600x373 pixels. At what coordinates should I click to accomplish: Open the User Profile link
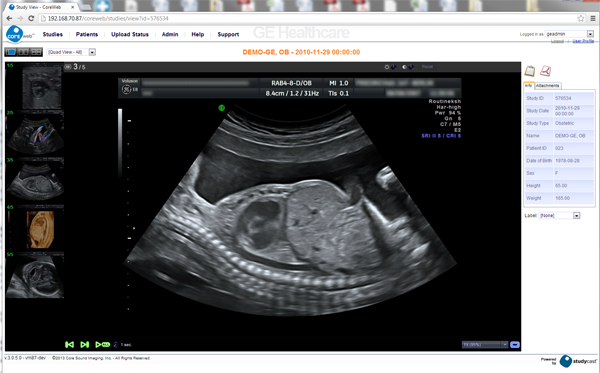[x=583, y=41]
